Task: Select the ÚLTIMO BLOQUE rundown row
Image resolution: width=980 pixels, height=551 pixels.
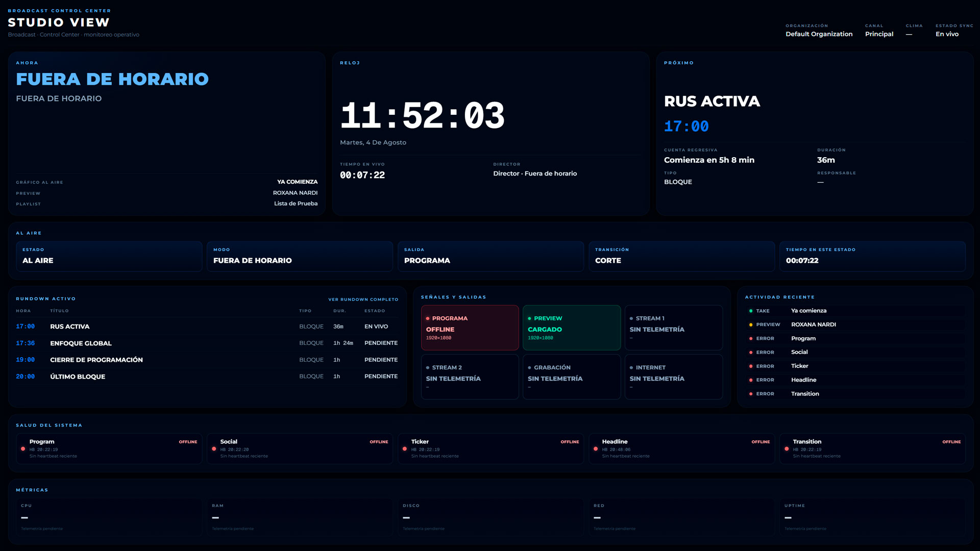Action: [207, 377]
